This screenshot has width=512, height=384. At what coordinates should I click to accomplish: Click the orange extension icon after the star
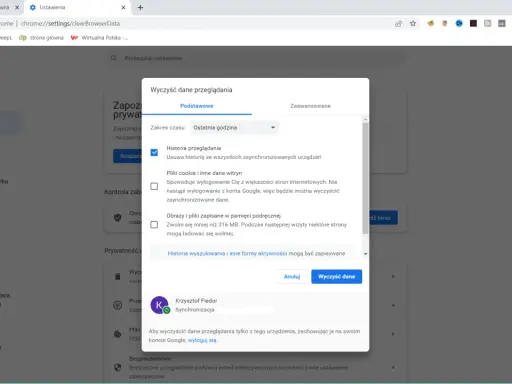pyautogui.click(x=431, y=23)
